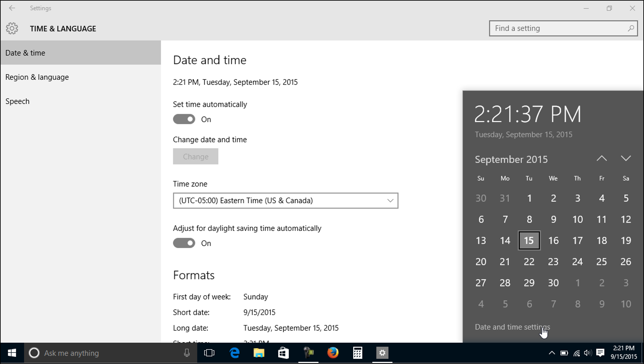This screenshot has width=644, height=364.
Task: Open Windows Store icon in taskbar
Action: 283,352
